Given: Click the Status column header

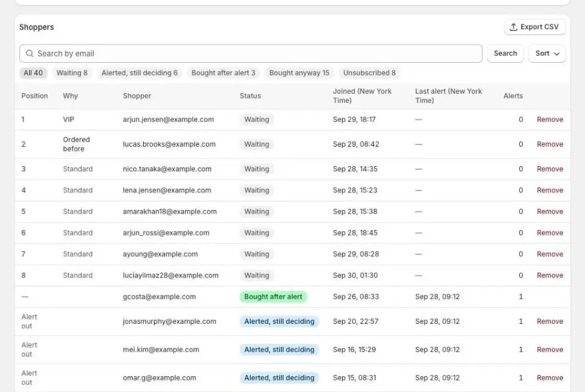Looking at the screenshot, I should (x=250, y=96).
